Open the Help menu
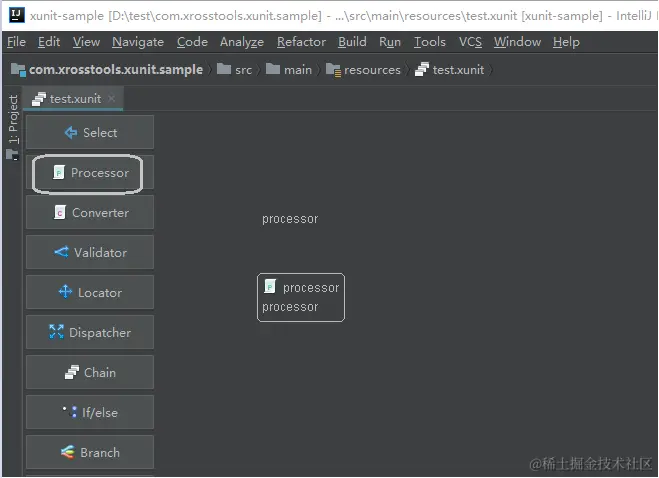659x478 pixels. click(x=566, y=42)
